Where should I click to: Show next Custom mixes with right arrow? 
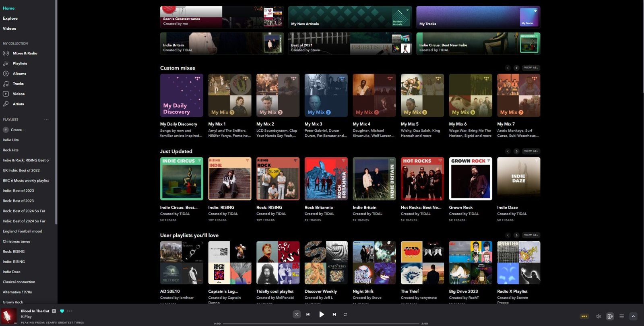(x=516, y=68)
